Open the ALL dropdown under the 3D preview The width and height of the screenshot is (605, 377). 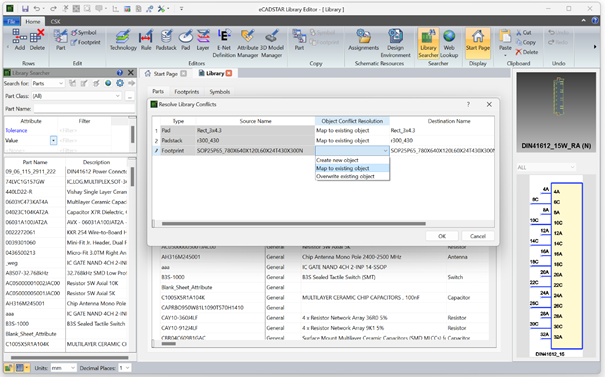pos(546,167)
